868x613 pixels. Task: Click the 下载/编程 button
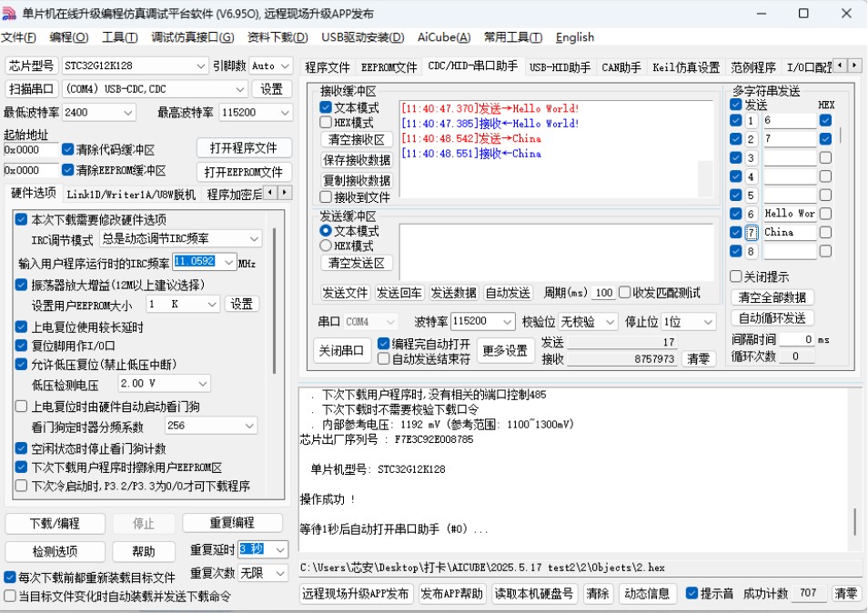(55, 523)
